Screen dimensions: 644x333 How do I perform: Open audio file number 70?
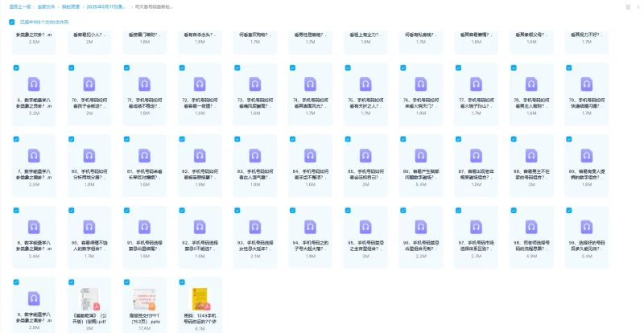[89, 84]
